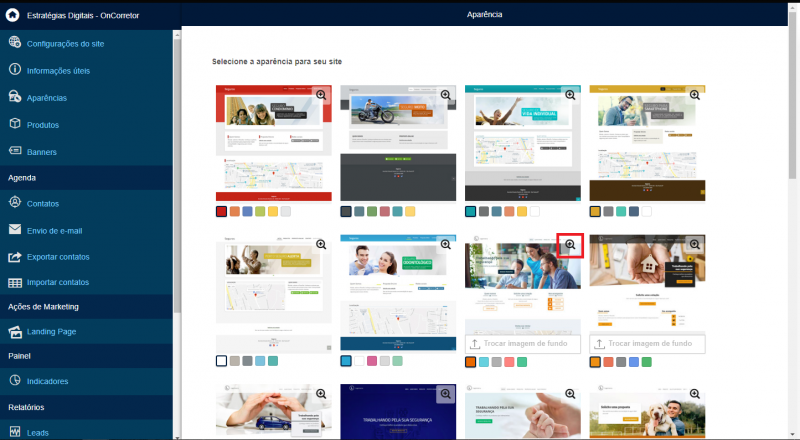
Task: Open magnifier on motorcycle theme thumbnail
Action: (445, 95)
